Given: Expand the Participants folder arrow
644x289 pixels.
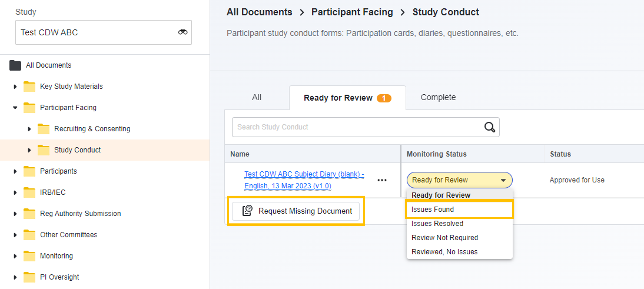Looking at the screenshot, I should [15, 172].
